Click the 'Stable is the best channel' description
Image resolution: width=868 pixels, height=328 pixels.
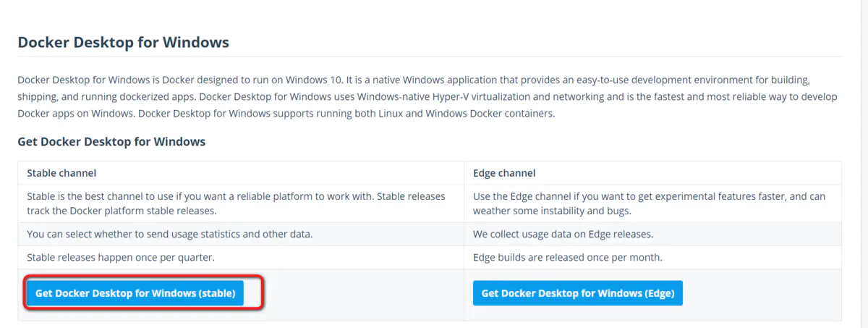[236, 203]
